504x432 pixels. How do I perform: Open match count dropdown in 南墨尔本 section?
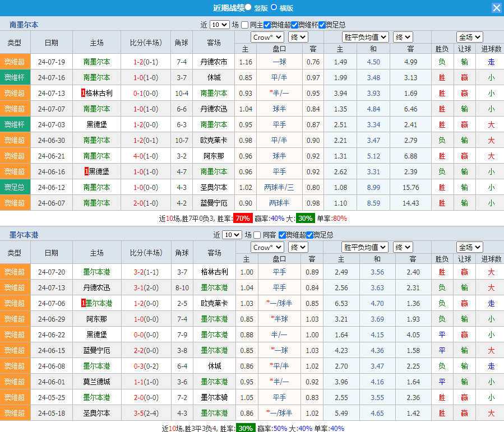click(219, 25)
